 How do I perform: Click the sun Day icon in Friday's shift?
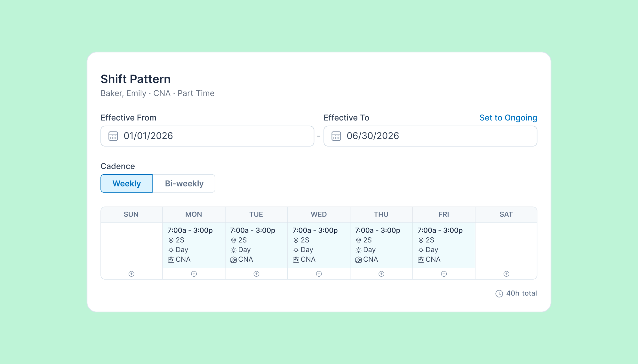[421, 250]
